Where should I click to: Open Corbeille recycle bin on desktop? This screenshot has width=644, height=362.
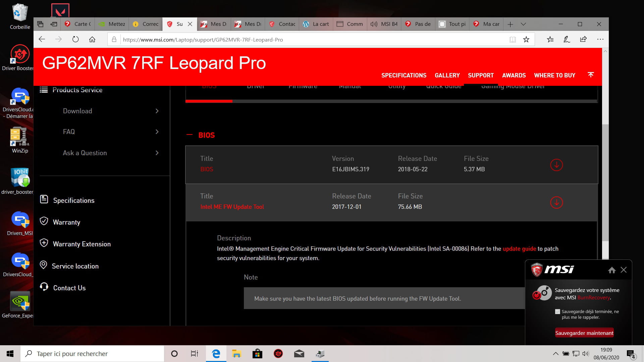tap(20, 16)
